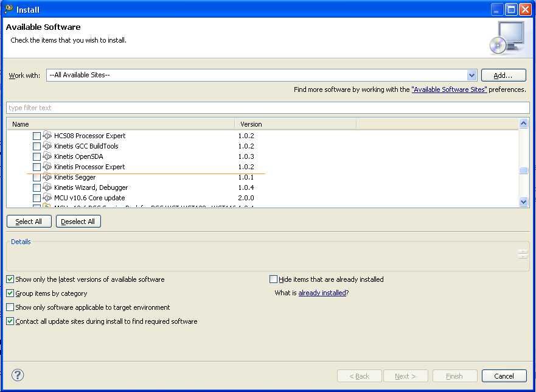This screenshot has width=536, height=392.
Task: Click version 1.0.1 of Kinetis Segger
Action: click(246, 177)
